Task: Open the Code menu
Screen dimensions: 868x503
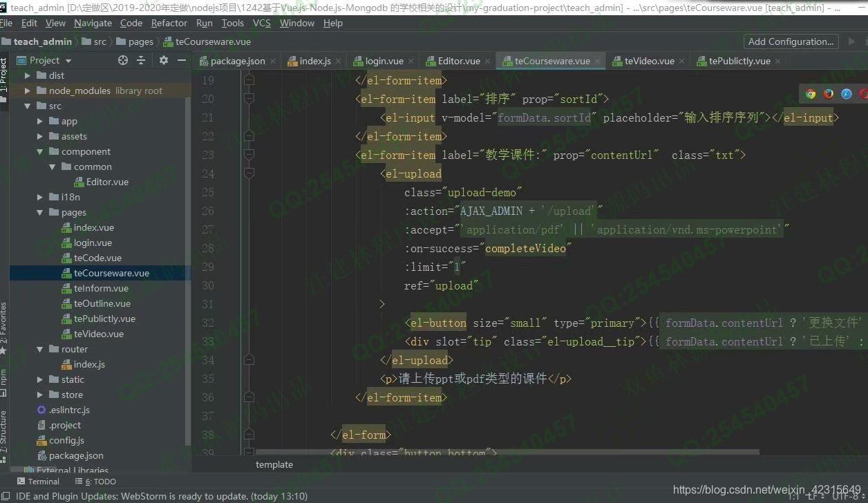Action: click(x=131, y=23)
